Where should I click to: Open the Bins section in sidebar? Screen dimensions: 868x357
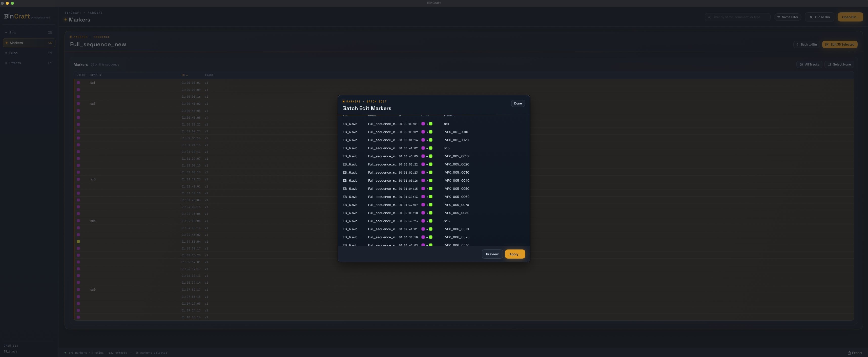tap(29, 33)
